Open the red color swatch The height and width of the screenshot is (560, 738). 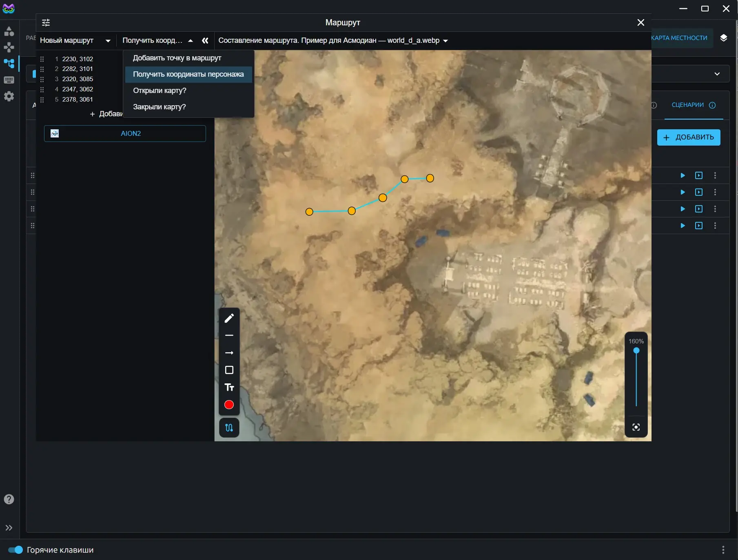pos(229,405)
